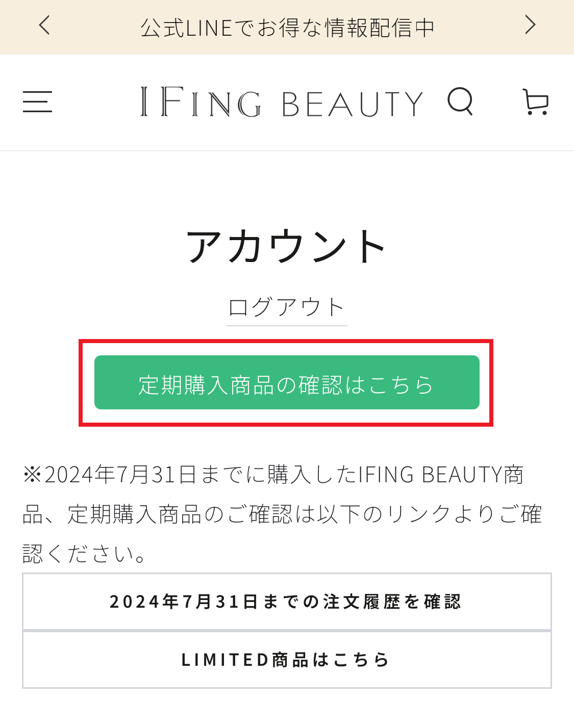Show previous announcement with left chevron

click(x=45, y=25)
